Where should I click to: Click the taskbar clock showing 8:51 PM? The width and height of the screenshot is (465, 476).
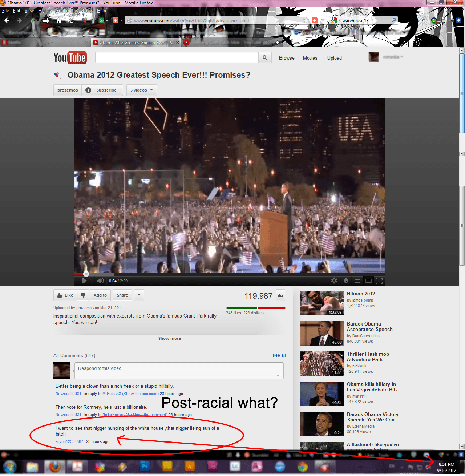(446, 467)
